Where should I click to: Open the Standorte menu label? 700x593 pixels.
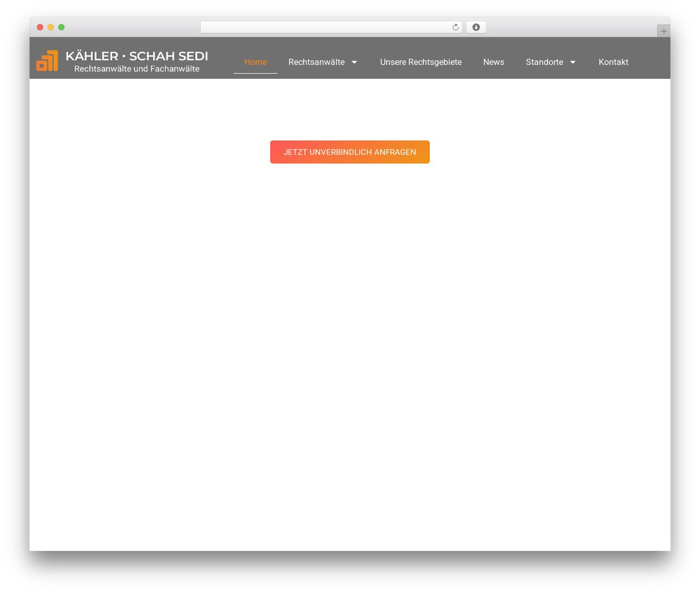click(544, 62)
